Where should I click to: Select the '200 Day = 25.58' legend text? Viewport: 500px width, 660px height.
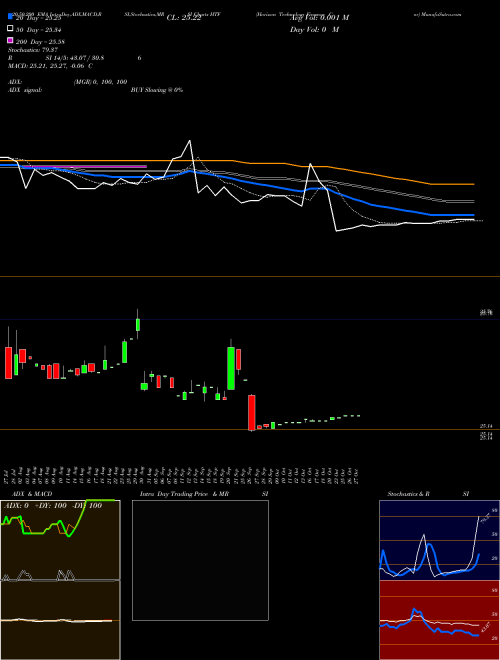pyautogui.click(x=40, y=42)
